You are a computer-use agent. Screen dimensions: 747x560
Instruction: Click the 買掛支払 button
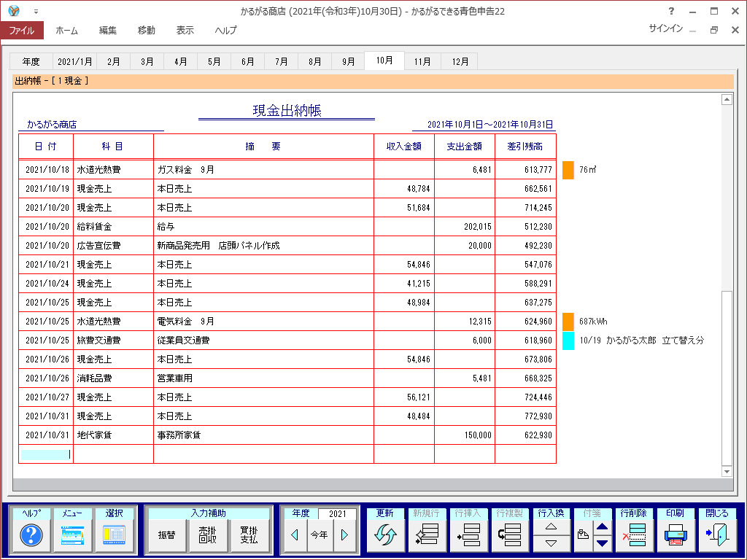249,535
